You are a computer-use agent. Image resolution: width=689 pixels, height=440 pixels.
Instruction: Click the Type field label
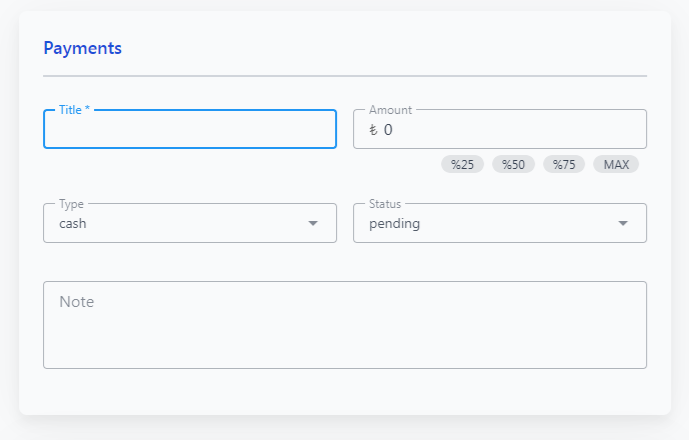point(71,204)
